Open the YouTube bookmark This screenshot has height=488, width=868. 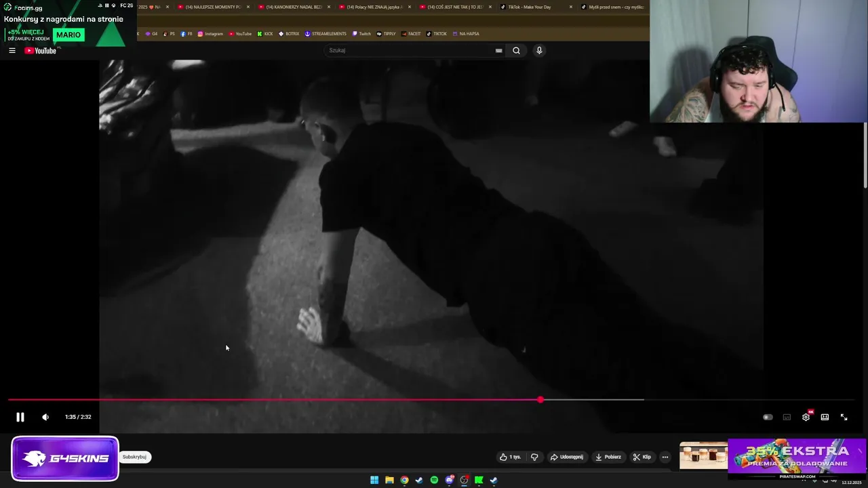(x=240, y=33)
